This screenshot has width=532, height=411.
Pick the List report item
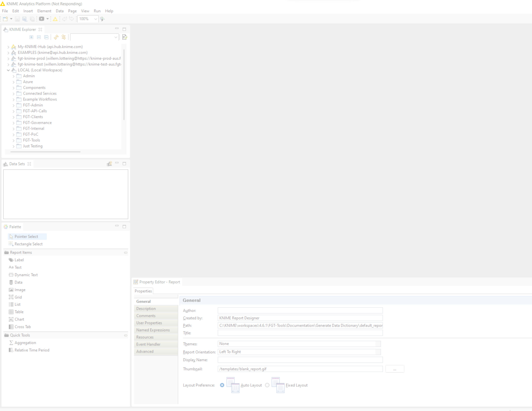15,304
